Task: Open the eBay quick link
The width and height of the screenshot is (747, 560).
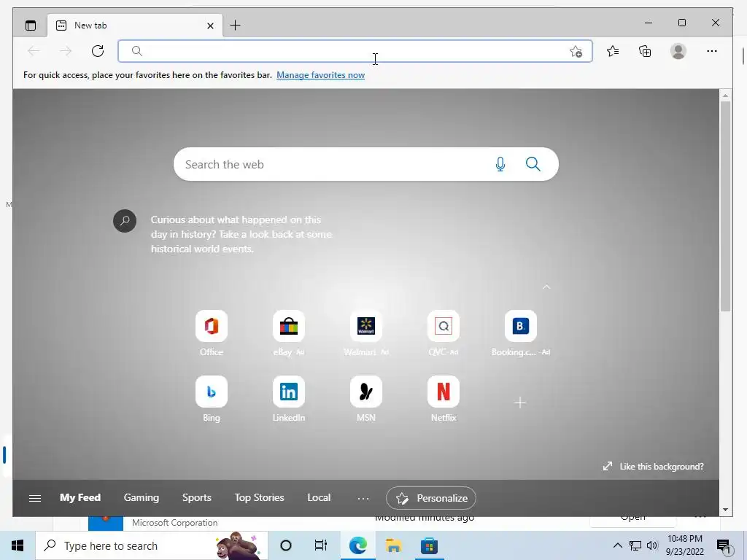Action: 289,333
